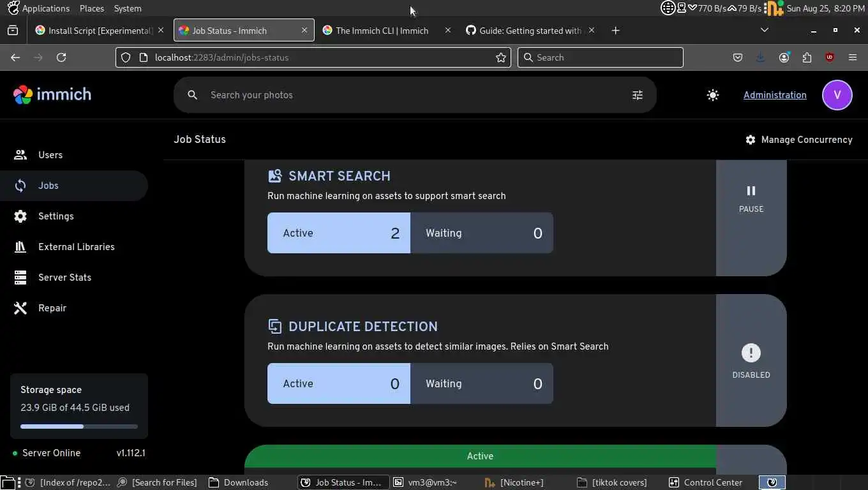Viewport: 868px width, 490px height.
Task: Open Firefox hamburger menu
Action: tap(853, 57)
